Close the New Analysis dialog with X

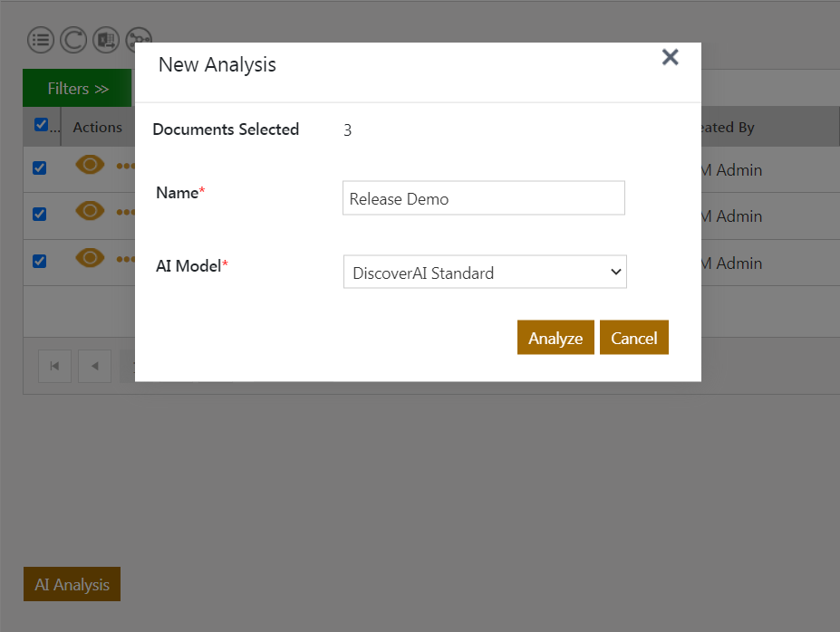670,58
